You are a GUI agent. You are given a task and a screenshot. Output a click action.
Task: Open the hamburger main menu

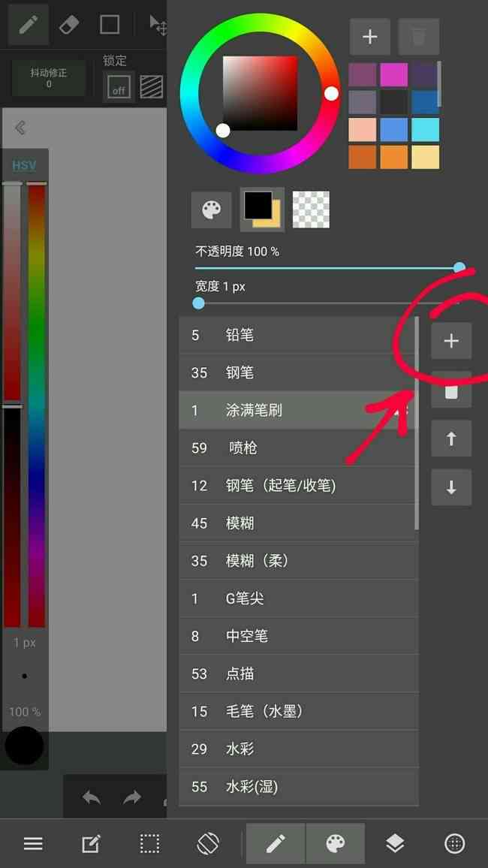[33, 844]
